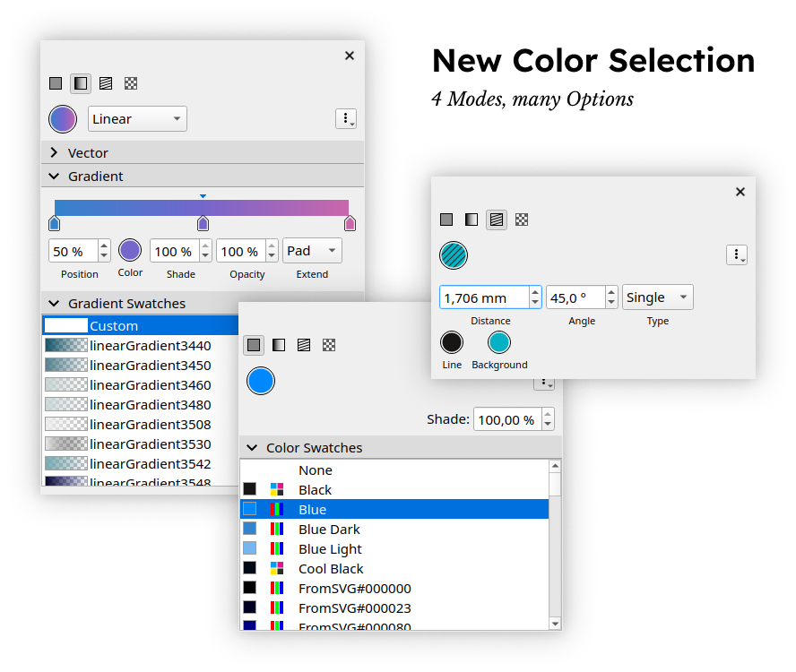Open the black Line color picker
Image resolution: width=796 pixels, height=672 pixels.
[x=452, y=342]
